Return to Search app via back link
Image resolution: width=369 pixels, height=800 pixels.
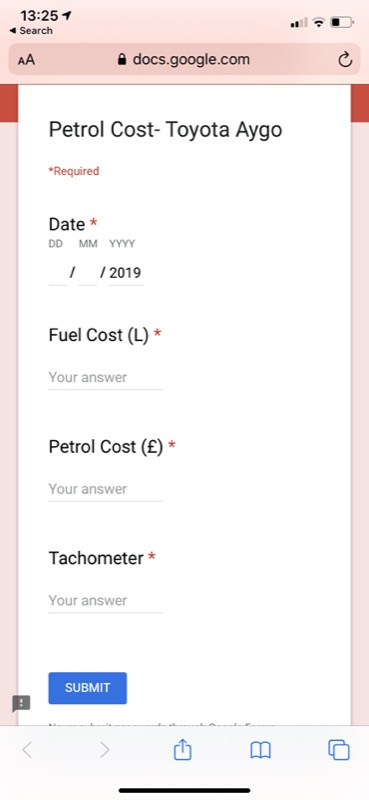[31, 31]
